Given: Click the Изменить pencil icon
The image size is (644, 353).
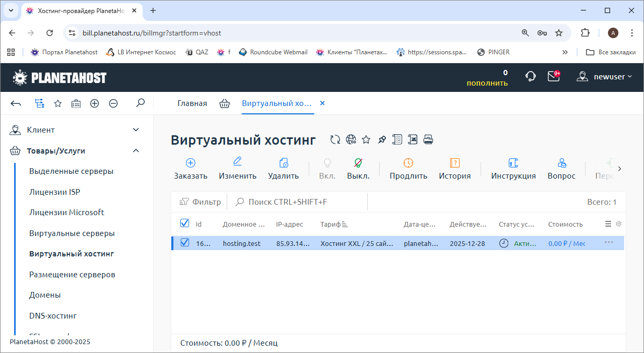Looking at the screenshot, I should pyautogui.click(x=238, y=162).
